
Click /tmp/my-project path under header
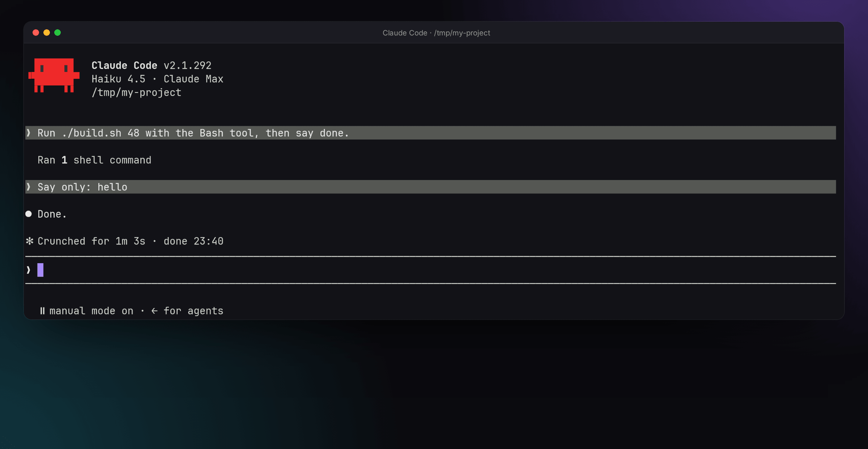click(136, 93)
